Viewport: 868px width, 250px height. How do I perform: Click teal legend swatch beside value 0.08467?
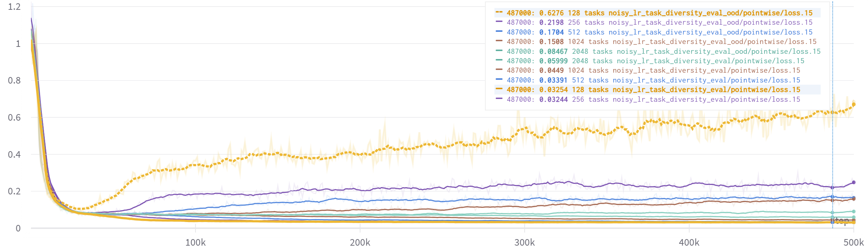[x=499, y=51]
